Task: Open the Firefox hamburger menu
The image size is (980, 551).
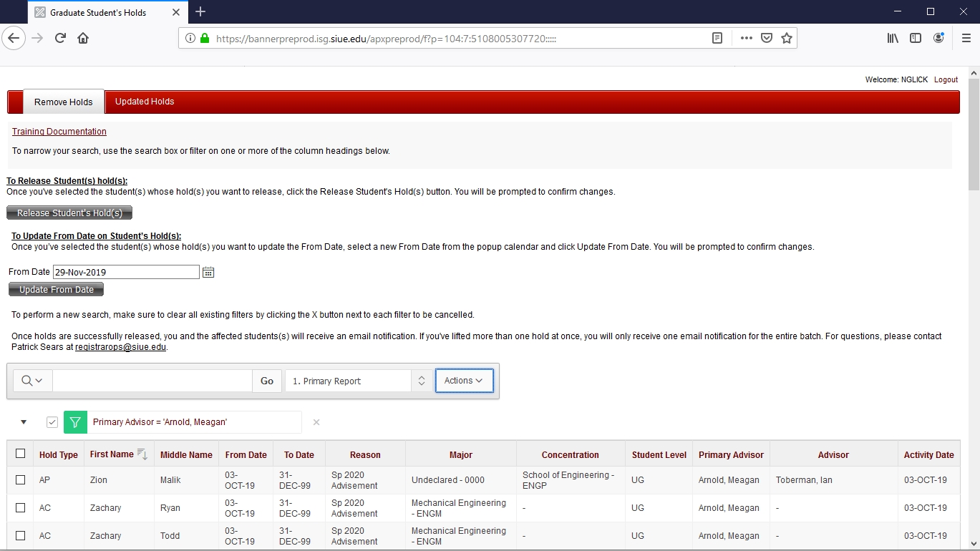Action: (966, 39)
